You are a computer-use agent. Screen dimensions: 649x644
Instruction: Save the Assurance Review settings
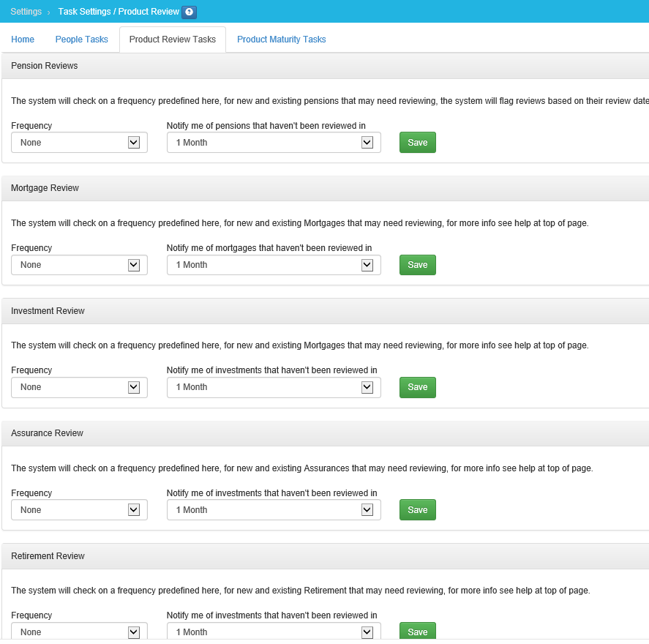click(x=417, y=510)
